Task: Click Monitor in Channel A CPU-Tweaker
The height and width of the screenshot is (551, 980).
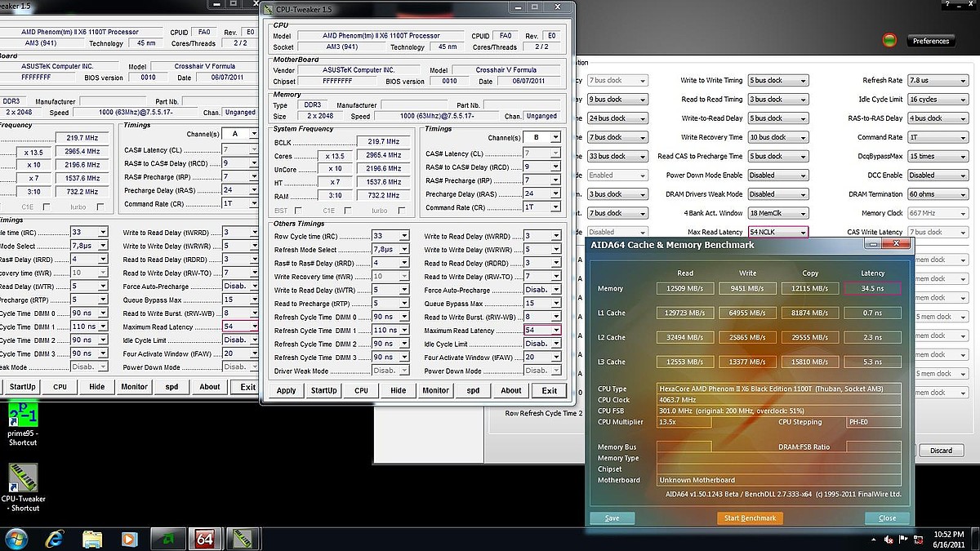Action: tap(135, 387)
